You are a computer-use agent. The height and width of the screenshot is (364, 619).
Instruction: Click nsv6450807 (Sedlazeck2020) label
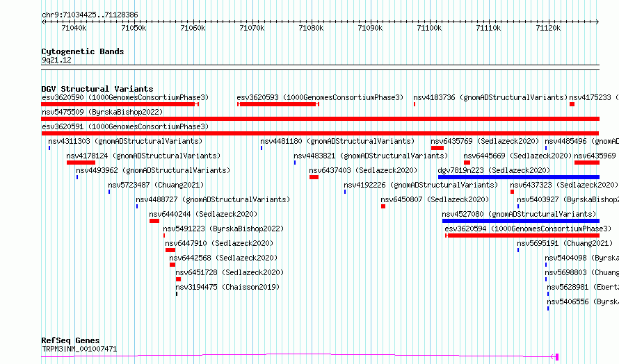click(x=435, y=199)
